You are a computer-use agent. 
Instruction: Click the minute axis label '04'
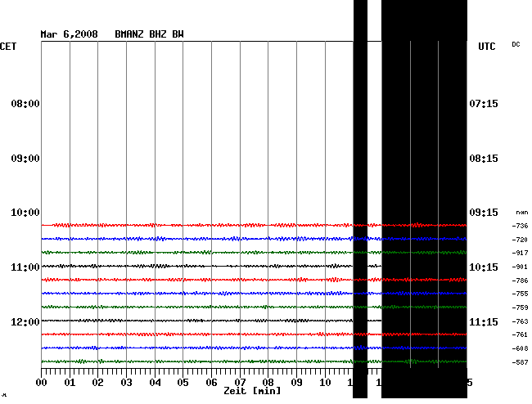tap(155, 383)
